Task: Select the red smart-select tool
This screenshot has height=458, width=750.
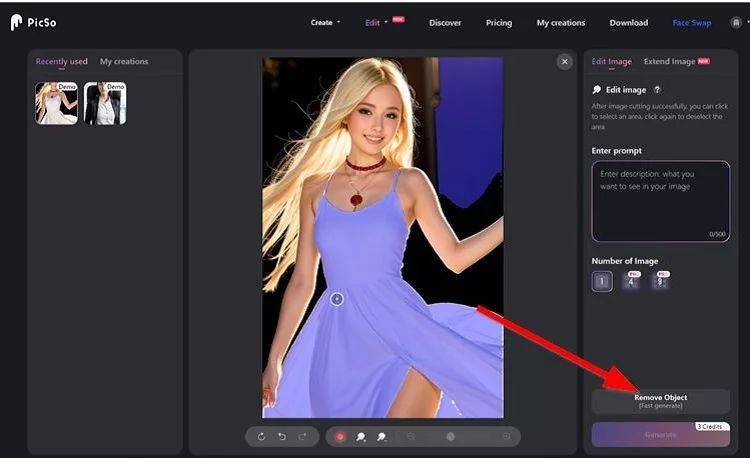Action: [x=340, y=436]
